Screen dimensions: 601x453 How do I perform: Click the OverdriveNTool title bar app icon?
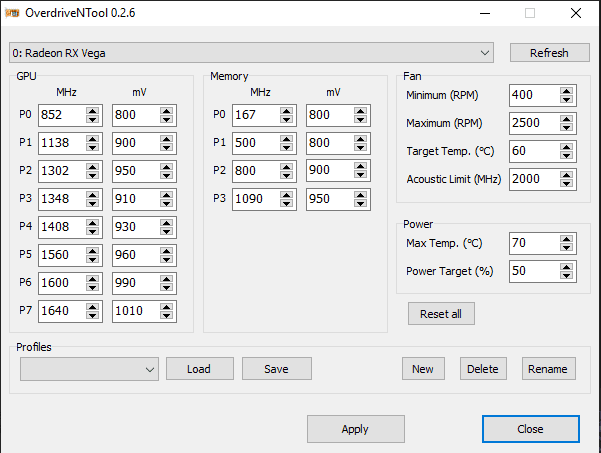click(12, 13)
